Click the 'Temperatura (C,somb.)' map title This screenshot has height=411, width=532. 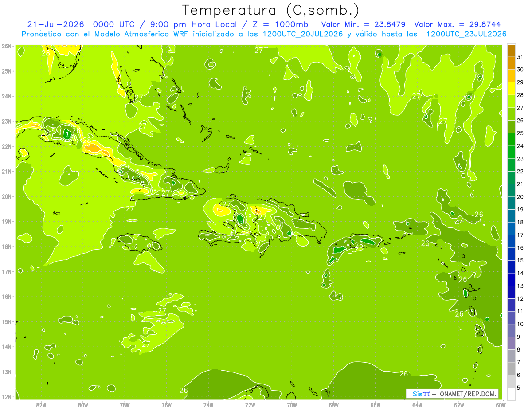(x=270, y=10)
